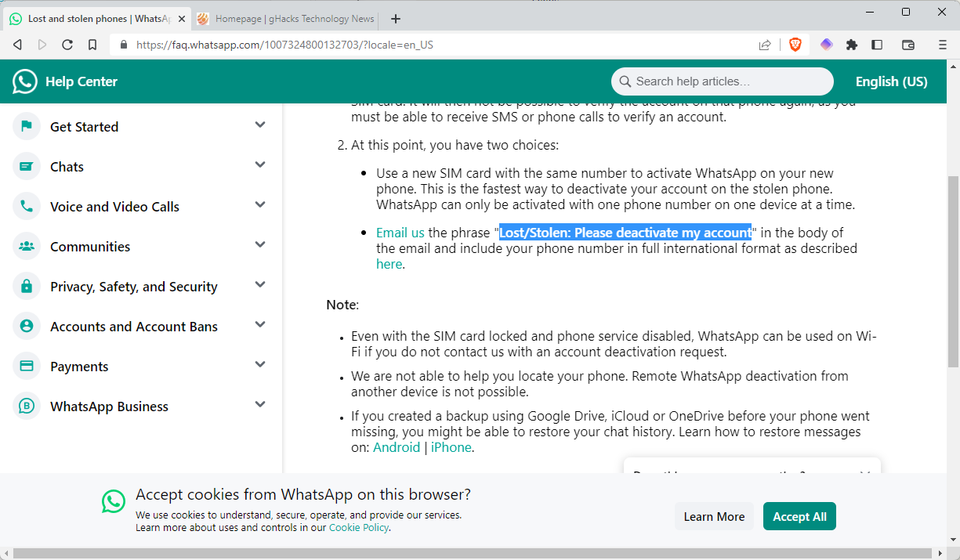960x560 pixels.
Task: Toggle the browser sidebar panel icon
Action: click(877, 45)
